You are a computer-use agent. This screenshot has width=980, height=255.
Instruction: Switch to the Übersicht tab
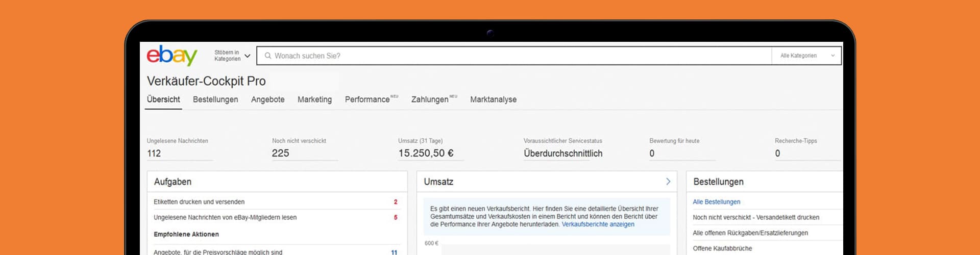pyautogui.click(x=163, y=99)
